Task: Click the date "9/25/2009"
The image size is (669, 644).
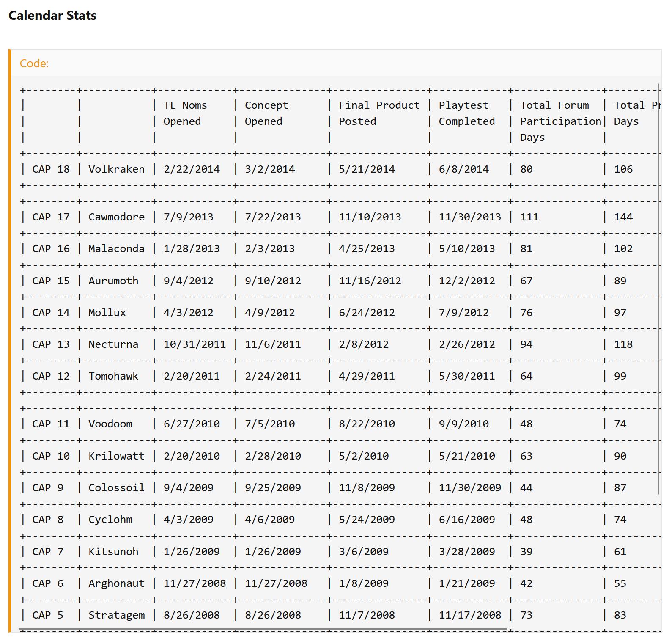Action: click(x=273, y=488)
